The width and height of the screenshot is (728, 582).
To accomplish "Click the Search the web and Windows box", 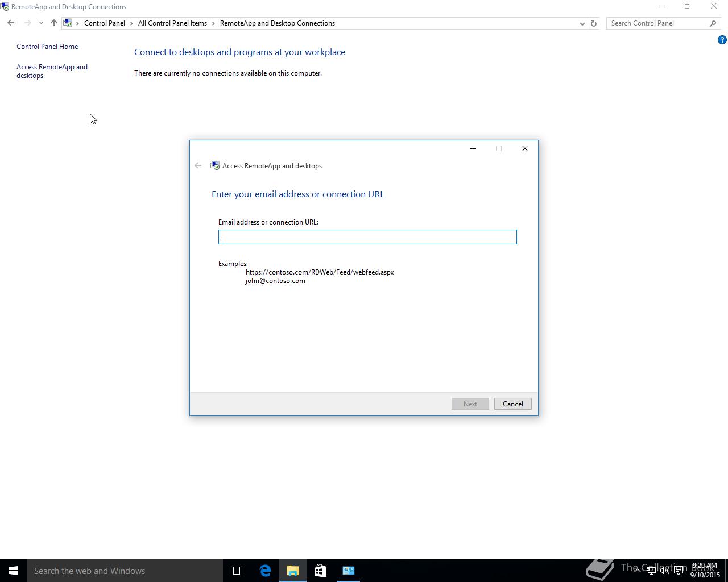I will (x=125, y=571).
